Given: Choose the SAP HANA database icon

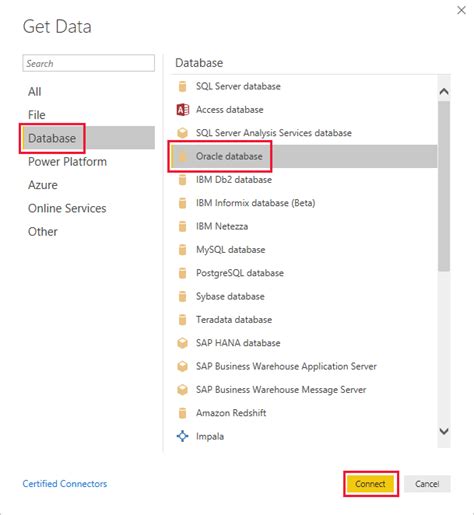Looking at the screenshot, I should point(182,343).
